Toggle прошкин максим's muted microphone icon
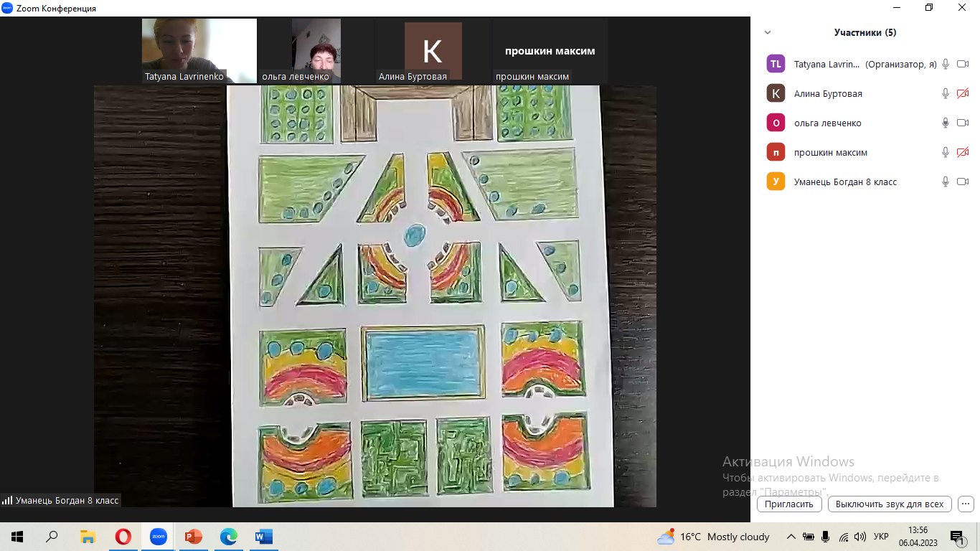980x551 pixels. tap(946, 152)
